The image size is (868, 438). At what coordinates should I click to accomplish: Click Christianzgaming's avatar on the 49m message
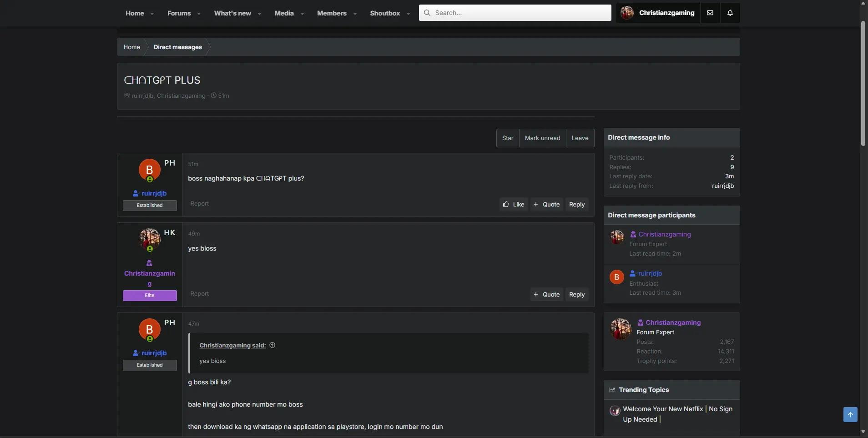pos(150,239)
